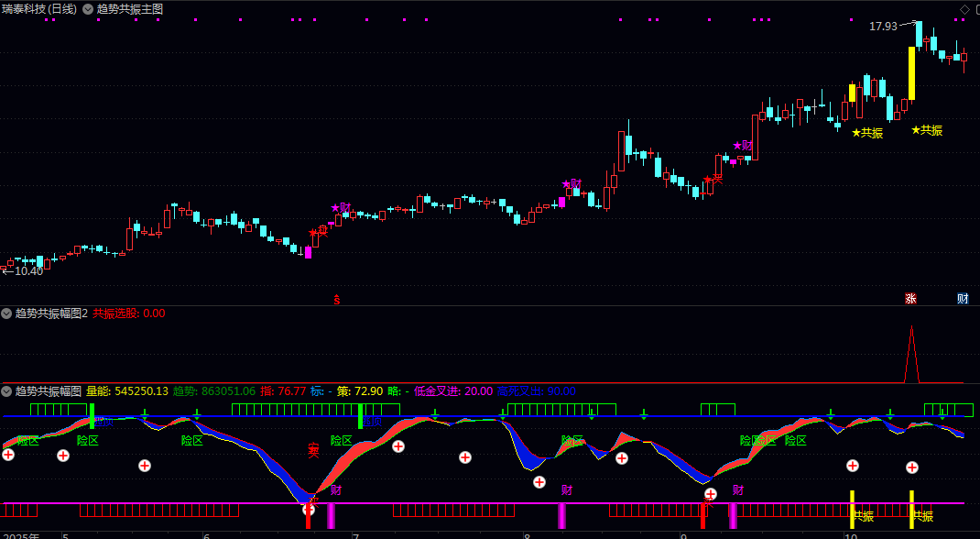
Task: Click the September red ★买 signal on main chart
Action: tap(713, 180)
